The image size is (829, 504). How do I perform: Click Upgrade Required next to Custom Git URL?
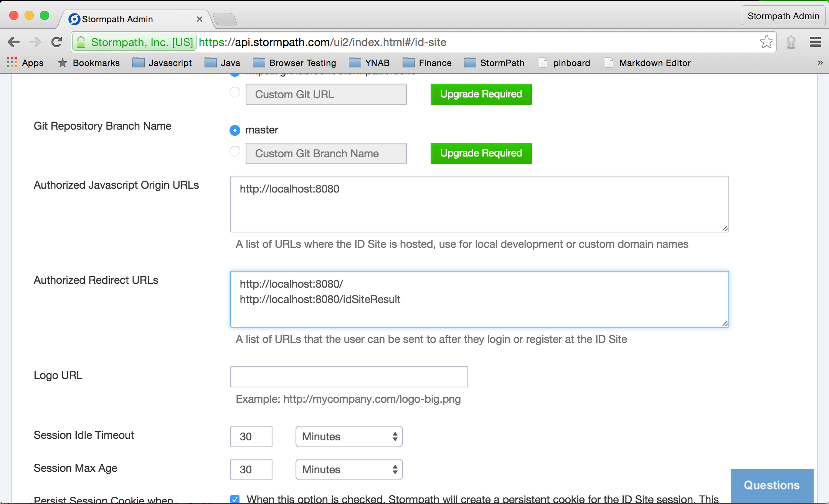[x=481, y=94]
